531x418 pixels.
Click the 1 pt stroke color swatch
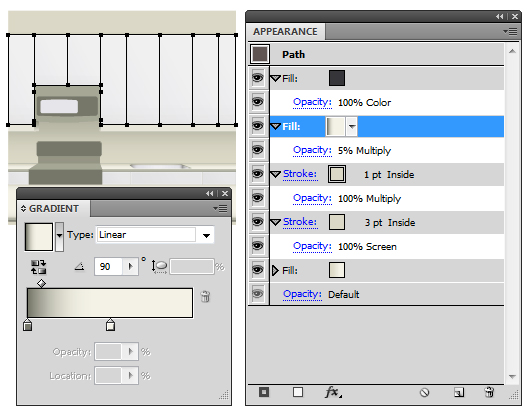(337, 174)
